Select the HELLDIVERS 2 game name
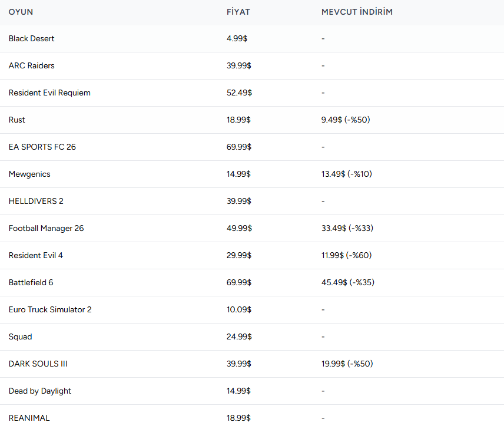 click(x=36, y=202)
